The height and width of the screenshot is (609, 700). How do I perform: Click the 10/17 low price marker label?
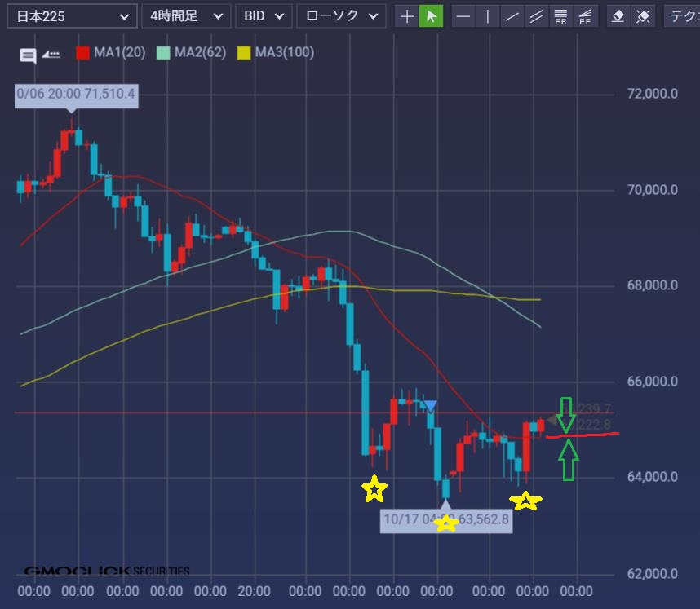446,519
